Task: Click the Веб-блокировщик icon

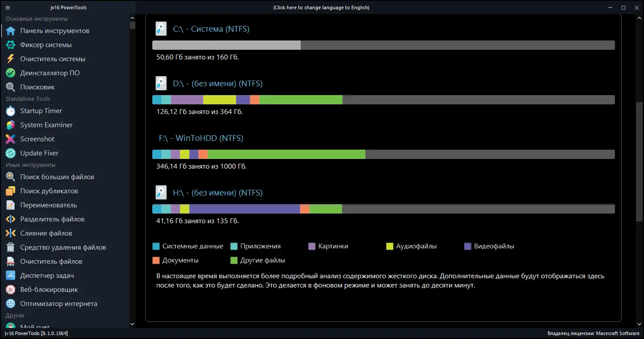Action: coord(11,290)
